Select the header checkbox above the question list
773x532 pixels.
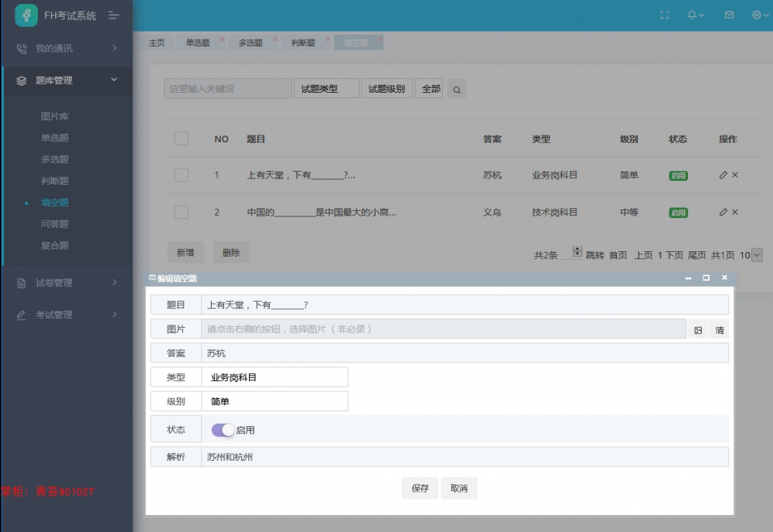pos(182,138)
